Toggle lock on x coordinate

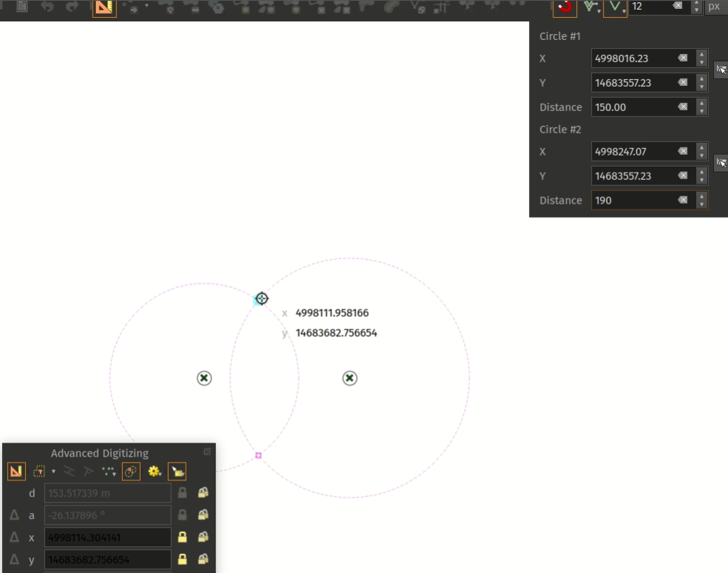click(182, 537)
